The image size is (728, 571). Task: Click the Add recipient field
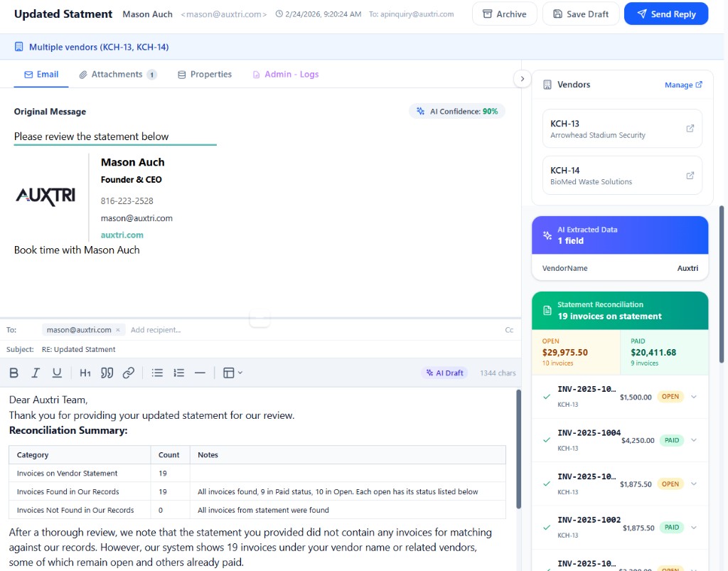click(x=156, y=329)
